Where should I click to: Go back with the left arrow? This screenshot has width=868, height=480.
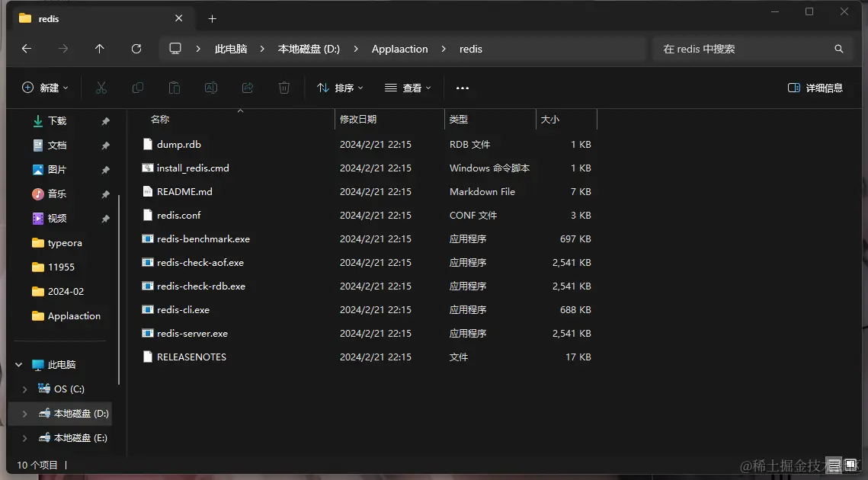27,49
